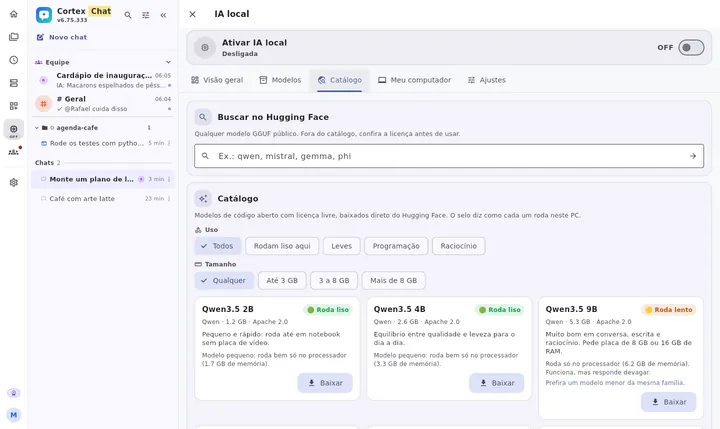
Task: Click into the Hugging Face search input
Action: (449, 156)
